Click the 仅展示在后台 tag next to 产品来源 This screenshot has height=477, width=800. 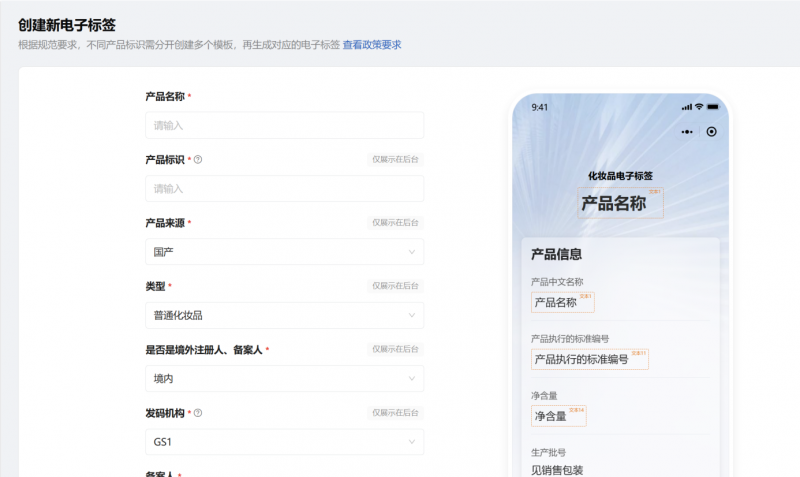395,222
